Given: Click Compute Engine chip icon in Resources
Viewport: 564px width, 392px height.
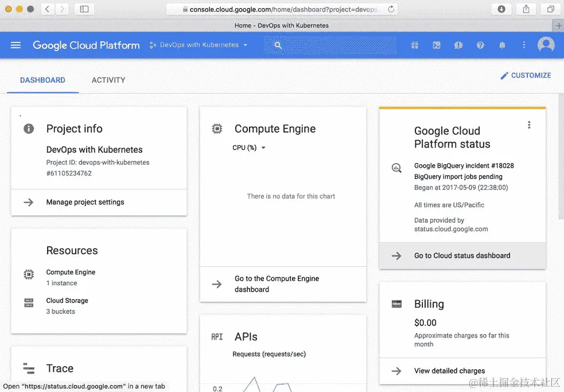Looking at the screenshot, I should (x=29, y=274).
